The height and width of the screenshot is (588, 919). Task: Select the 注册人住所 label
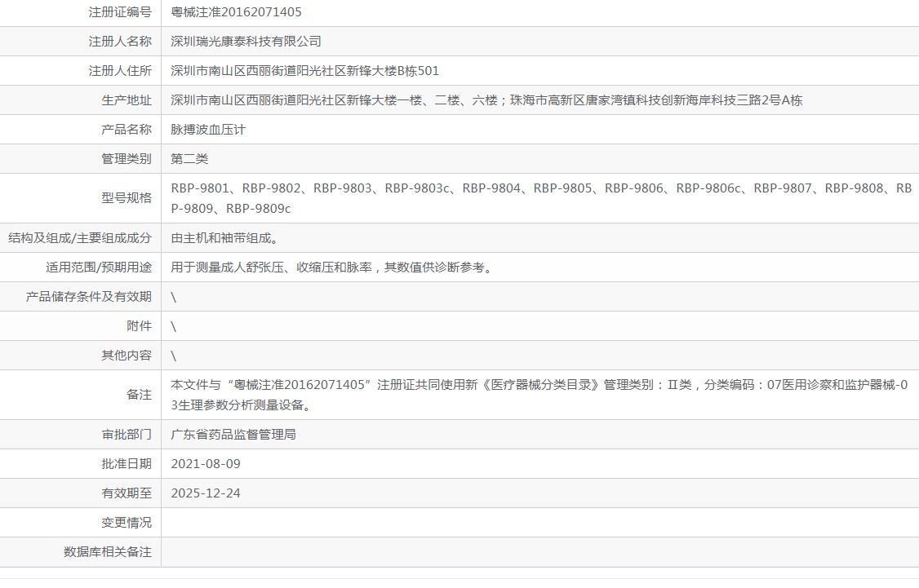[119, 71]
